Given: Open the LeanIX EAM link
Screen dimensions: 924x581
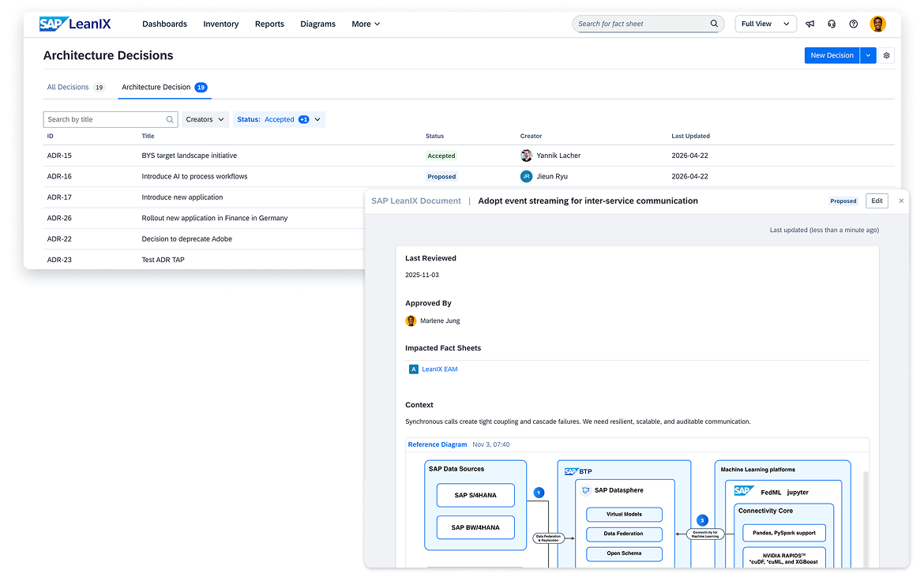Looking at the screenshot, I should [x=439, y=369].
